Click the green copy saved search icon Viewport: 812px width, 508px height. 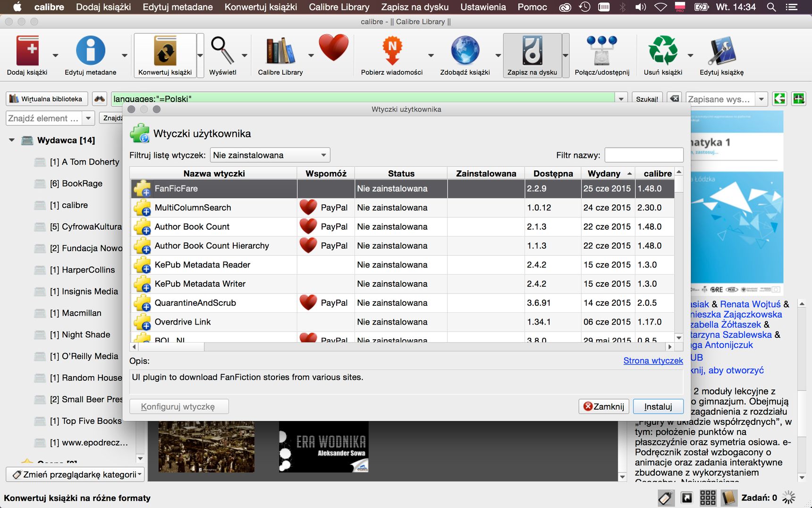779,99
